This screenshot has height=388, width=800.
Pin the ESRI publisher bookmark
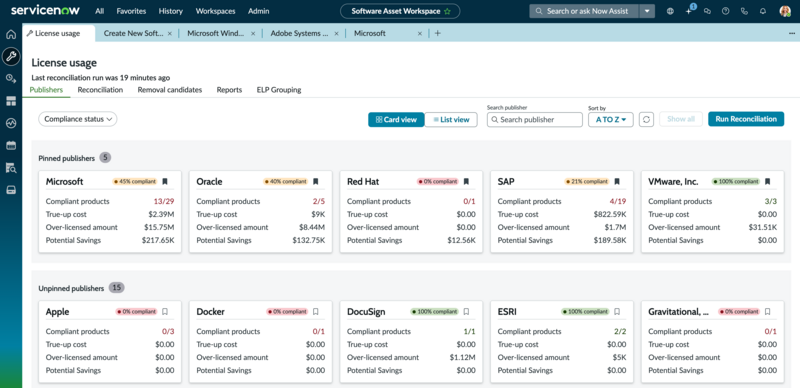[617, 311]
